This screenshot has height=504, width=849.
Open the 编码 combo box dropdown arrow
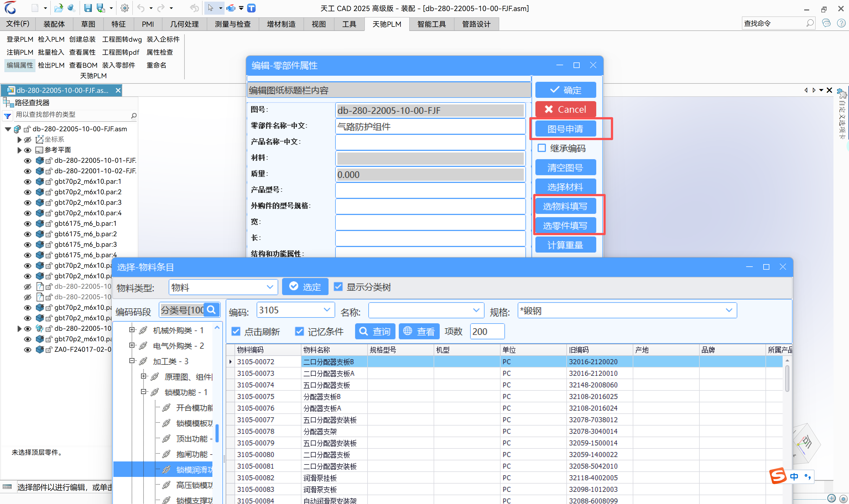[x=327, y=310]
